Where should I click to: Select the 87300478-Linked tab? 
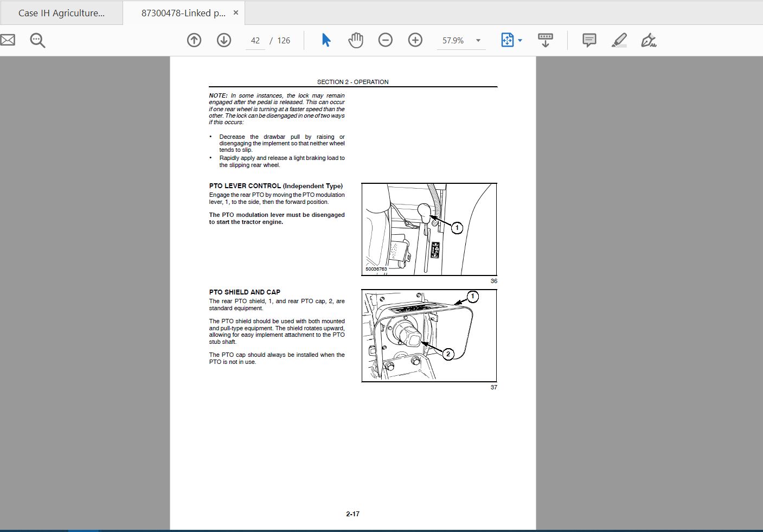click(183, 13)
